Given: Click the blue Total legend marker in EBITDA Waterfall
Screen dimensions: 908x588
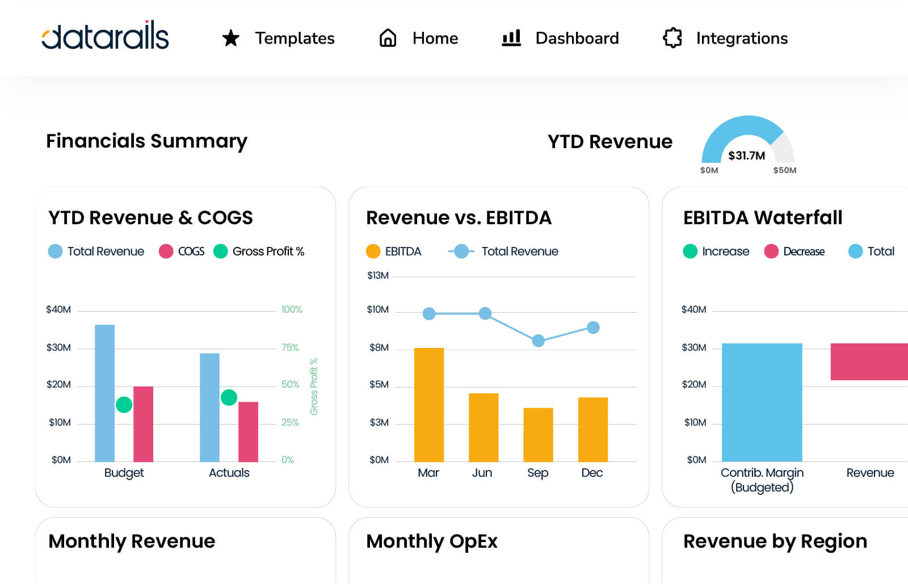Looking at the screenshot, I should [855, 251].
